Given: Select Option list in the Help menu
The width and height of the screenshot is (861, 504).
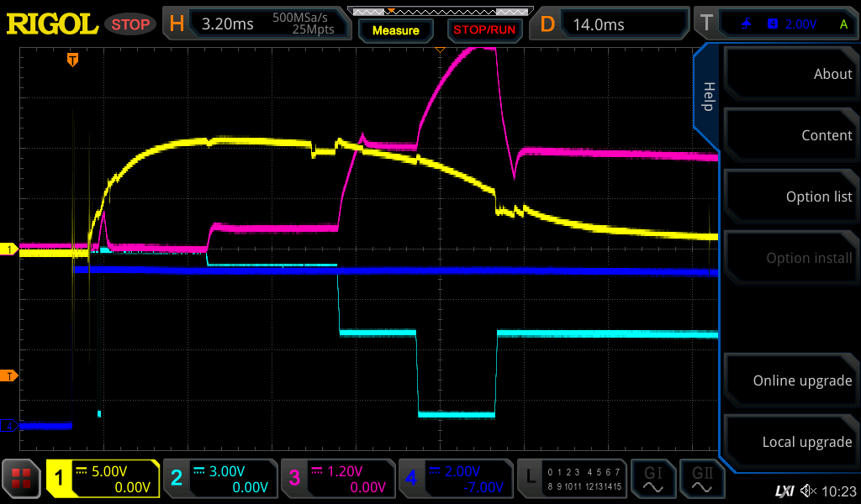Looking at the screenshot, I should pyautogui.click(x=790, y=197).
